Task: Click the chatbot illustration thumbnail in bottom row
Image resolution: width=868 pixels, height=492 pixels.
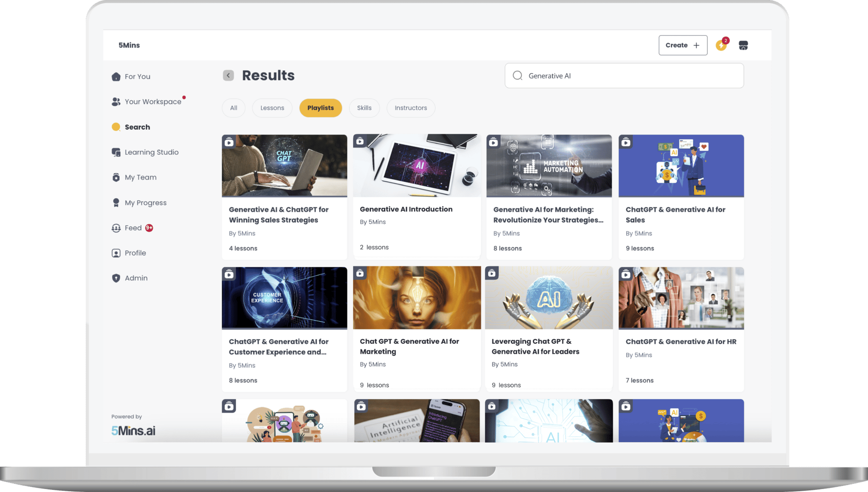Action: click(x=284, y=421)
